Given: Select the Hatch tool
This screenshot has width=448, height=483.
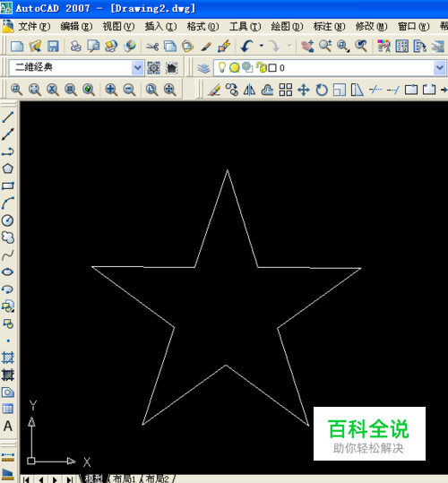Looking at the screenshot, I should 8,358.
